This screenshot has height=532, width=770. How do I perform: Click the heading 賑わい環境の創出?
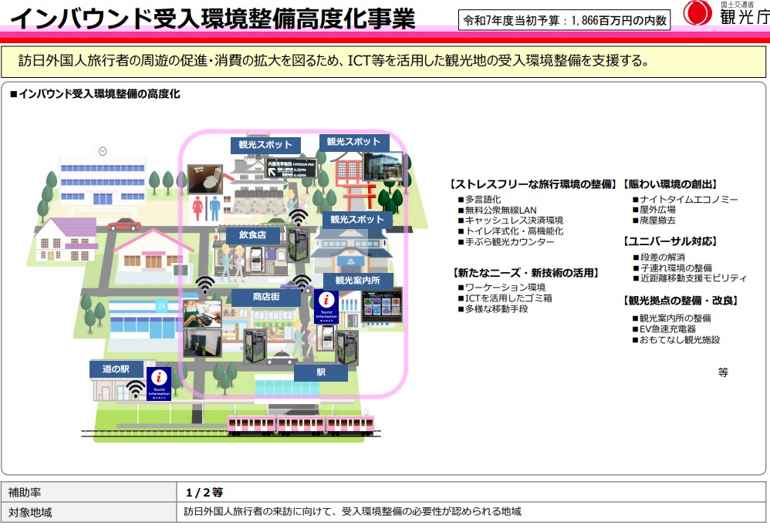click(x=670, y=184)
